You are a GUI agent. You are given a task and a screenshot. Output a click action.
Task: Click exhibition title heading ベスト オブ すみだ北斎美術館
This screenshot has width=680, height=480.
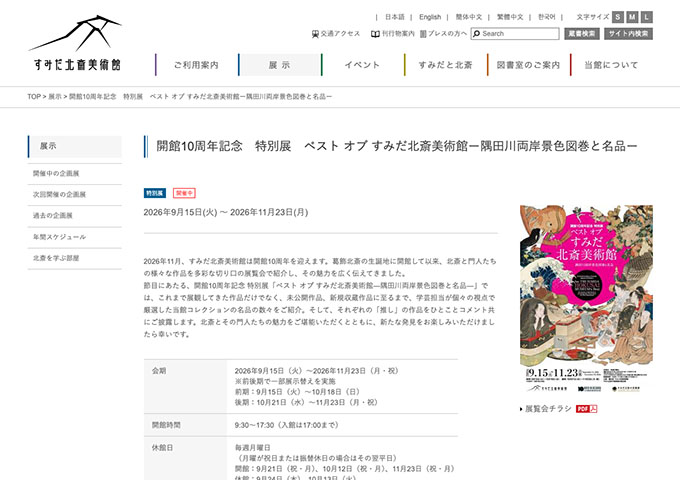pyautogui.click(x=396, y=146)
